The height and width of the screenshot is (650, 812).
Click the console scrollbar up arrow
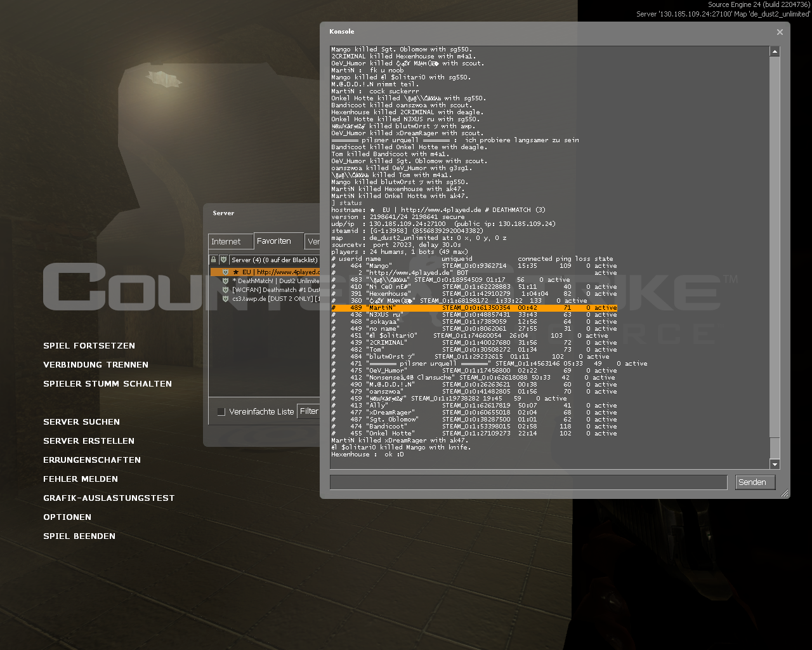pos(775,51)
